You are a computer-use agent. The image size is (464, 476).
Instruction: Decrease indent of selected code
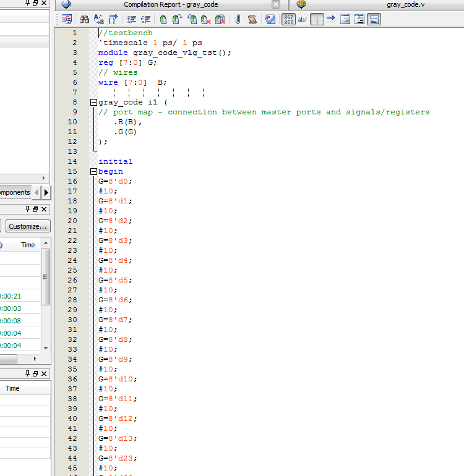click(145, 20)
